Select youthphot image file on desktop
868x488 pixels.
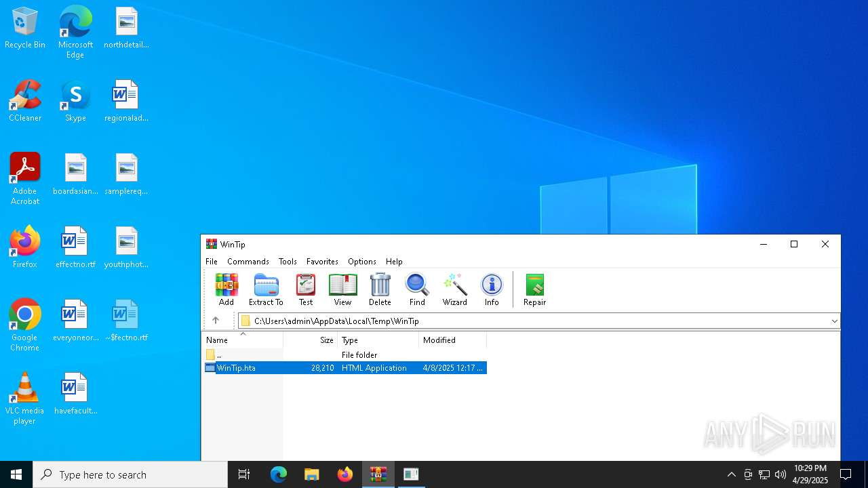click(x=126, y=247)
